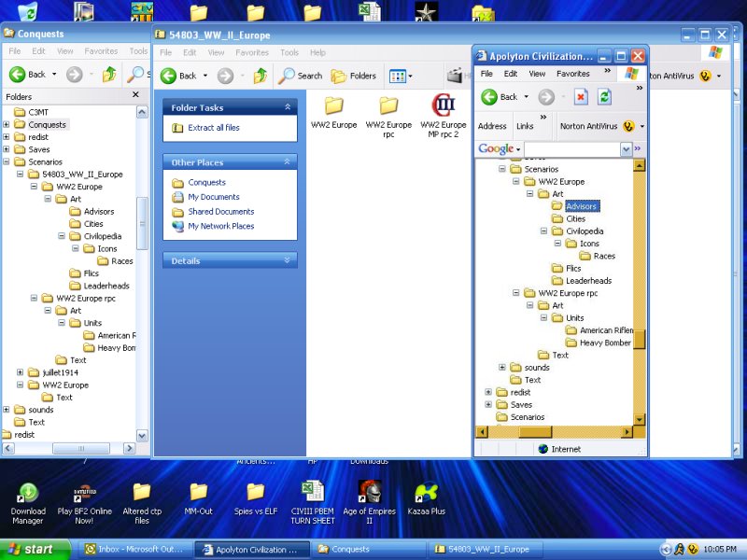This screenshot has height=560, width=747.
Task: Open the WW2 Europe MP rpc 2 scenario file
Action: coord(443,105)
